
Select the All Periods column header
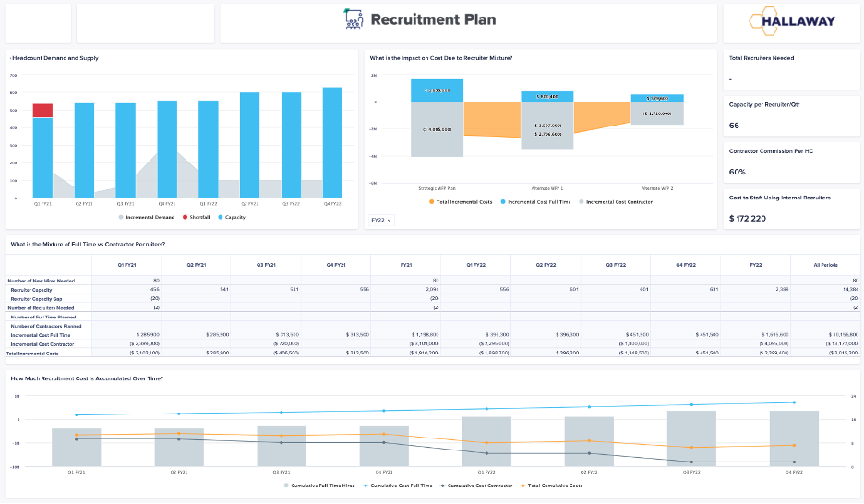[824, 265]
